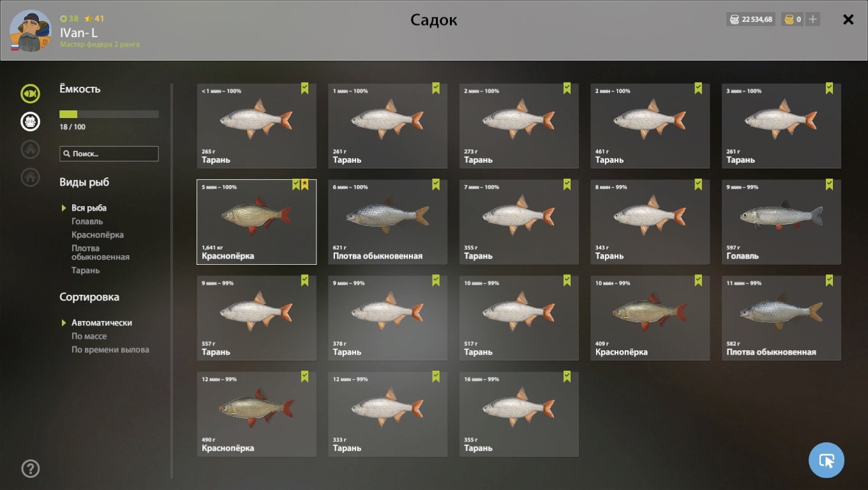The width and height of the screenshot is (868, 490).
Task: Click the Поиск search field
Action: pos(109,154)
